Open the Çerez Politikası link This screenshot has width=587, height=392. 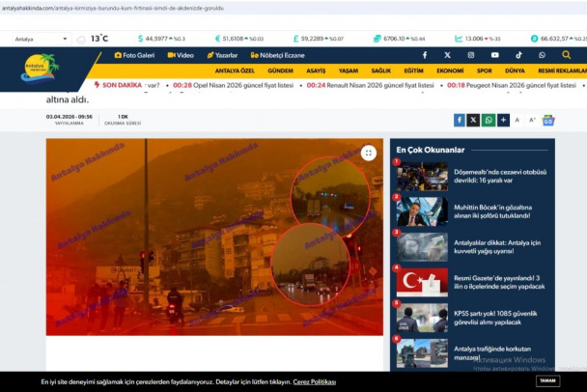tap(315, 381)
